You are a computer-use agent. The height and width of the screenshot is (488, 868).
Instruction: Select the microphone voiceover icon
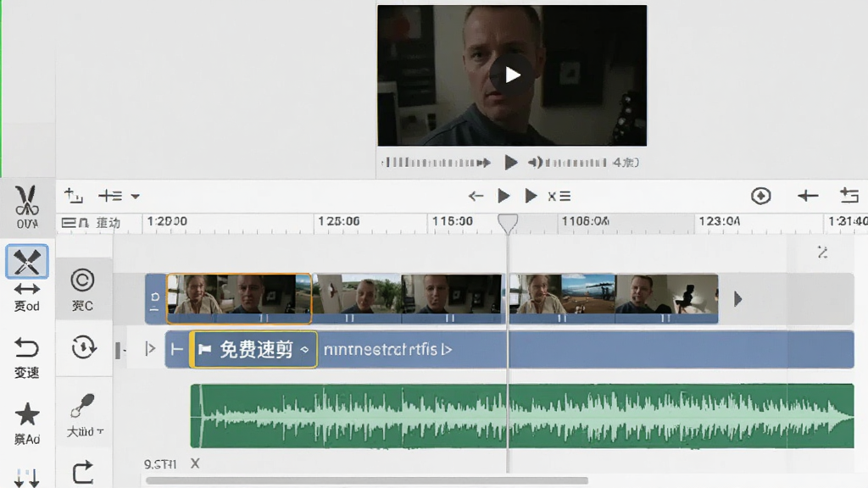82,406
